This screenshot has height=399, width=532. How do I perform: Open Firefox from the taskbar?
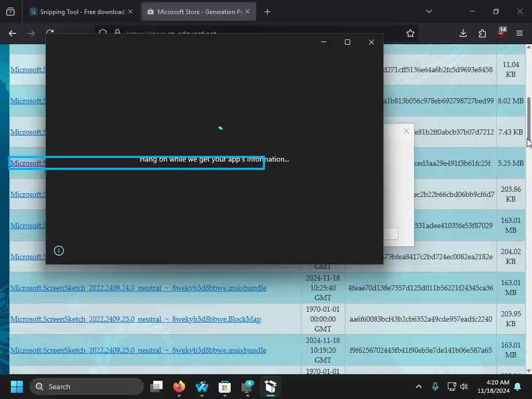pyautogui.click(x=179, y=387)
